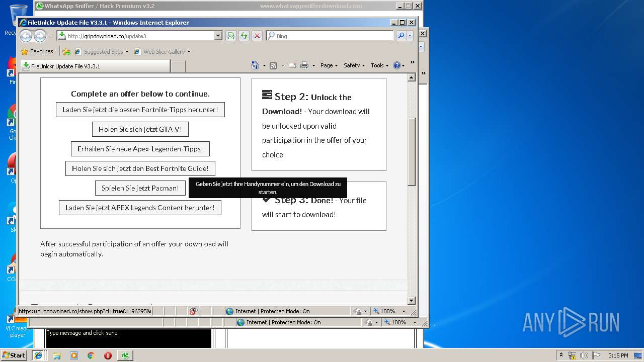Click Add to Favorites Bar icon

pyautogui.click(x=66, y=51)
